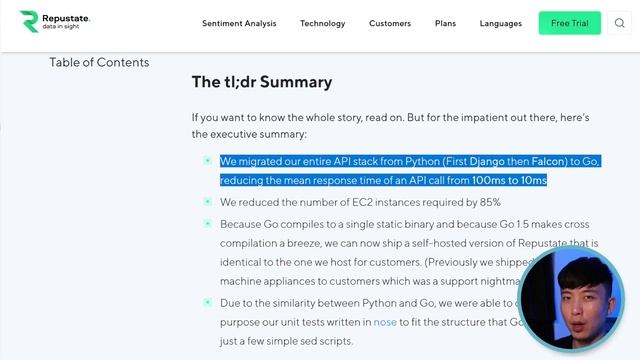Click the EC2 instances reduced by 85% line
Image resolution: width=640 pixels, height=360 pixels.
[x=360, y=202]
